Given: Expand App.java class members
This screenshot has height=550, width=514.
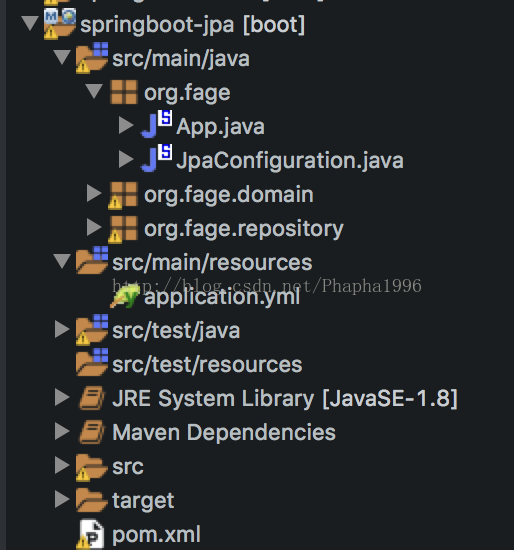Looking at the screenshot, I should [x=126, y=125].
